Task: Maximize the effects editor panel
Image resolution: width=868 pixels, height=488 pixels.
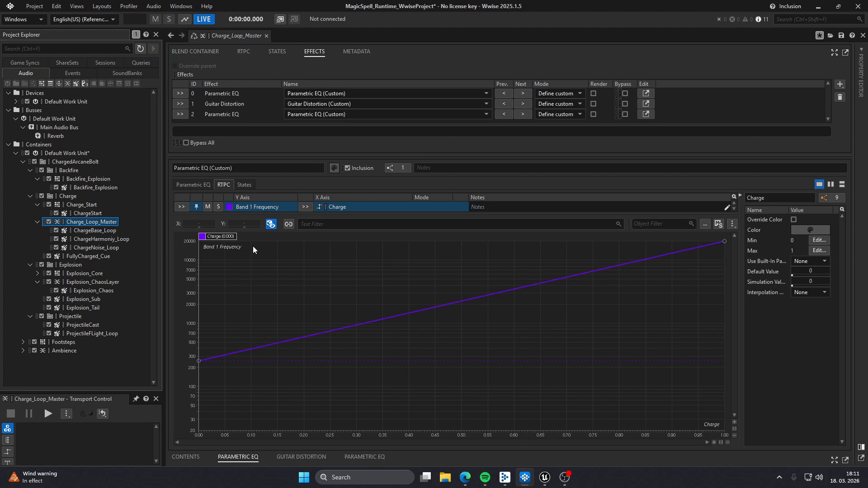Action: pos(834,52)
